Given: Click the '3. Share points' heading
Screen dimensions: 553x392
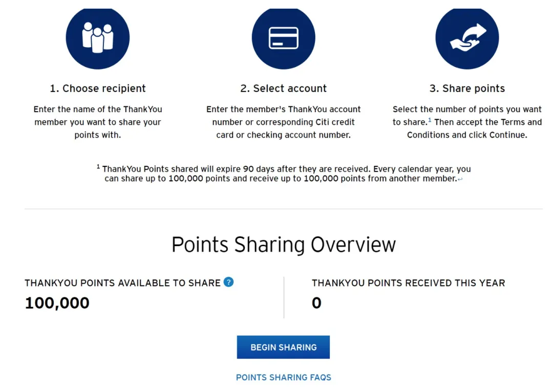Looking at the screenshot, I should click(x=467, y=89).
